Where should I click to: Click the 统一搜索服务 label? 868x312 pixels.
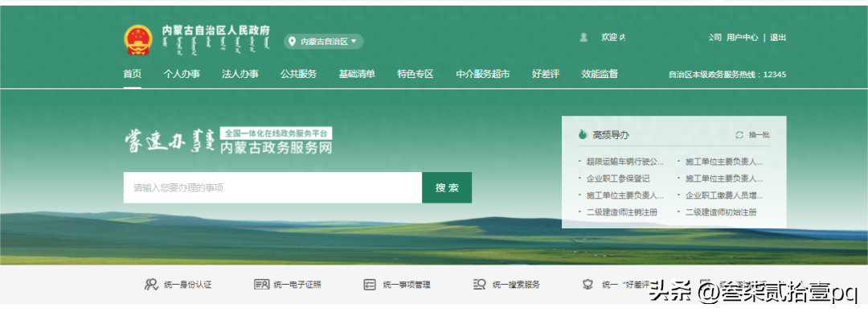click(x=516, y=285)
